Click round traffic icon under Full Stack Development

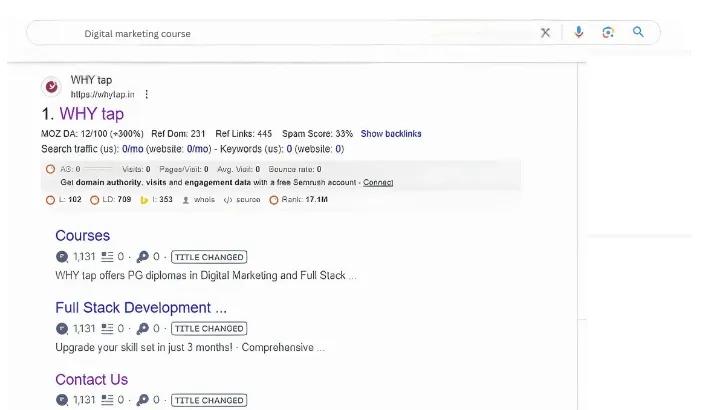coord(61,329)
